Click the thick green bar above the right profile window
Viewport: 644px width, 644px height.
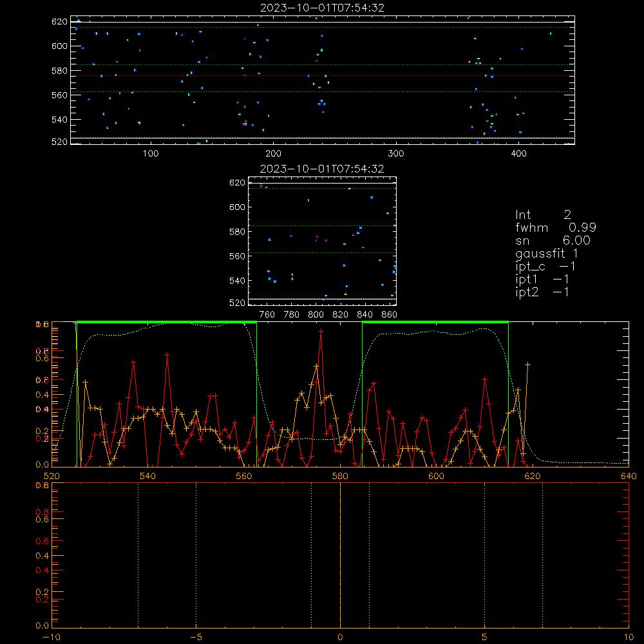(435, 323)
